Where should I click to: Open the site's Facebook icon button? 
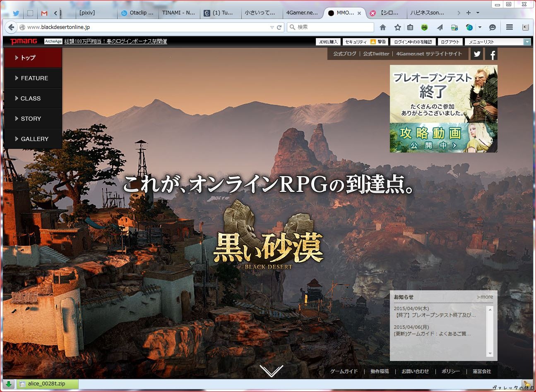pos(492,54)
